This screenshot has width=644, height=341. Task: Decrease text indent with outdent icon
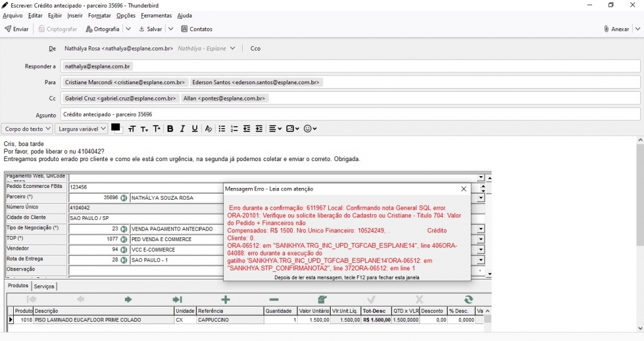point(247,129)
